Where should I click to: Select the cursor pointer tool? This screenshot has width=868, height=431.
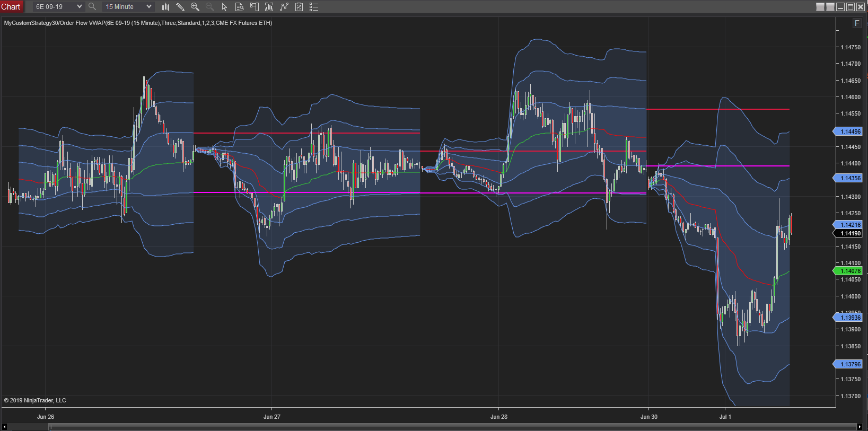pyautogui.click(x=224, y=7)
